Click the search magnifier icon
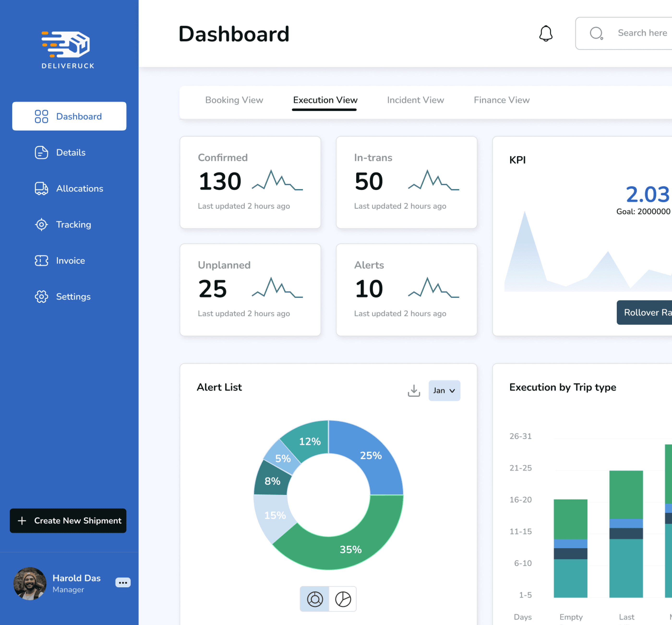The image size is (672, 625). 596,33
